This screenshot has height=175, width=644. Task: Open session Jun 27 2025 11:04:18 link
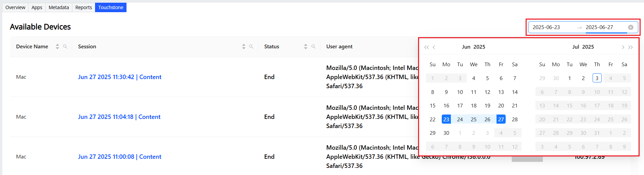tap(119, 117)
